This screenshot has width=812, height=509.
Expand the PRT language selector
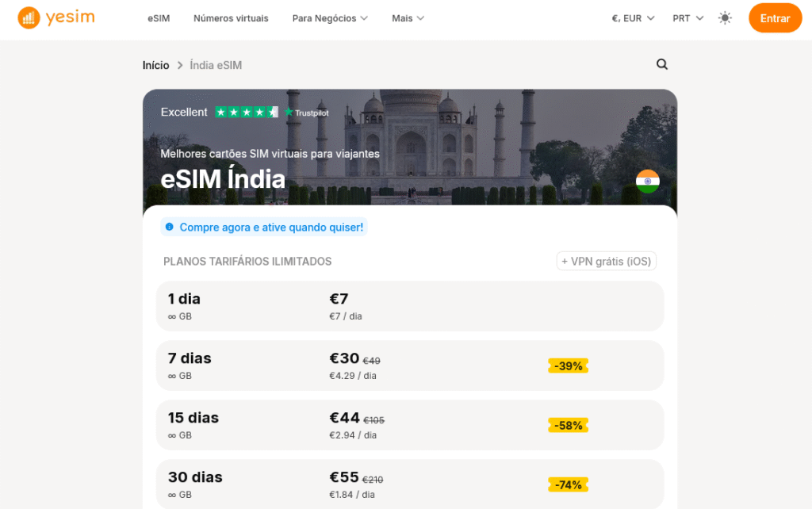[x=688, y=18]
